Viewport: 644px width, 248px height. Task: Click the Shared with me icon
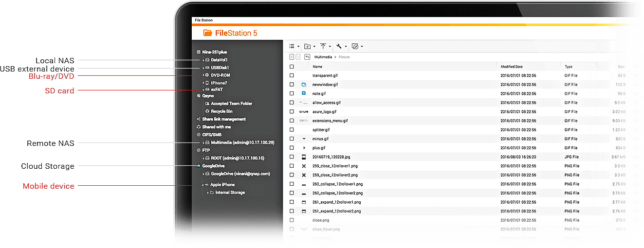tap(199, 127)
